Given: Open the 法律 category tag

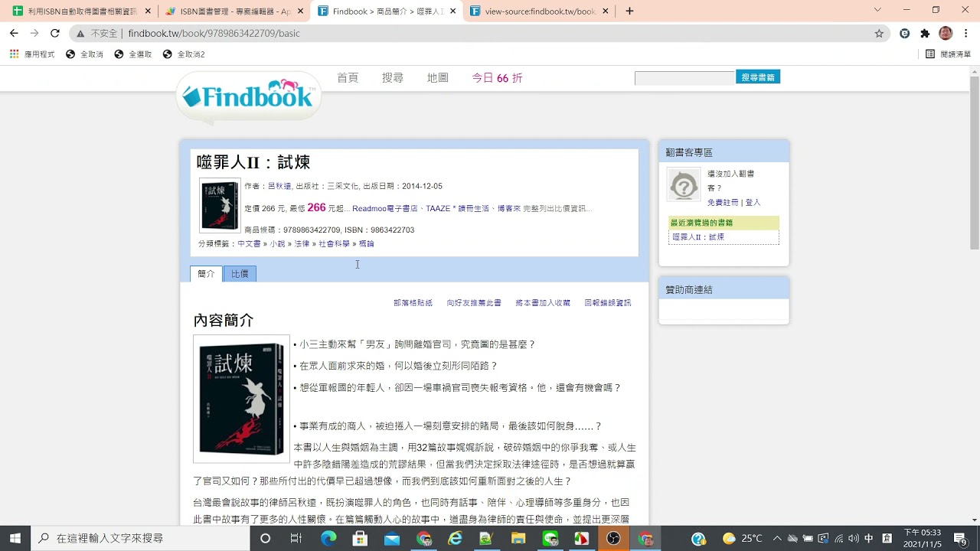Looking at the screenshot, I should point(302,244).
